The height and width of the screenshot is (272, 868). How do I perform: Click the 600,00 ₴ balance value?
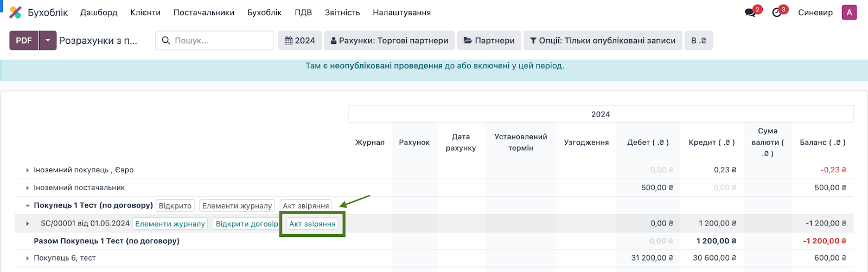(x=831, y=258)
